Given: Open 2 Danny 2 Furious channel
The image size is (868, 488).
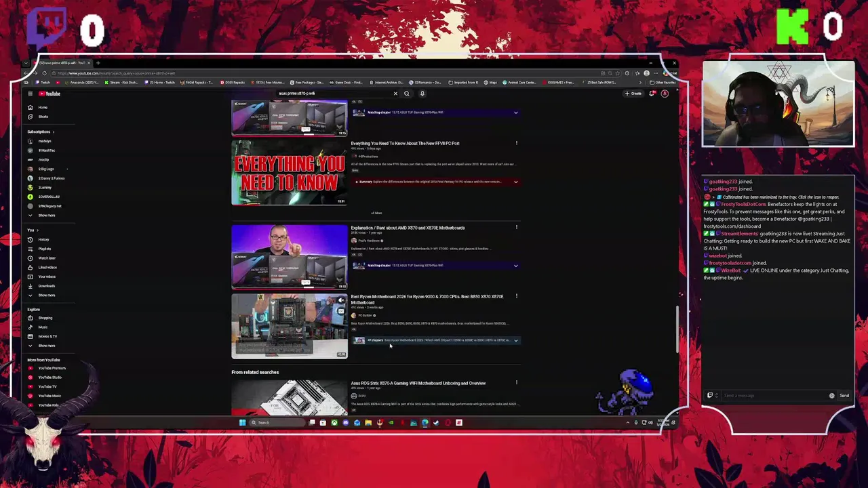Looking at the screenshot, I should (51, 178).
